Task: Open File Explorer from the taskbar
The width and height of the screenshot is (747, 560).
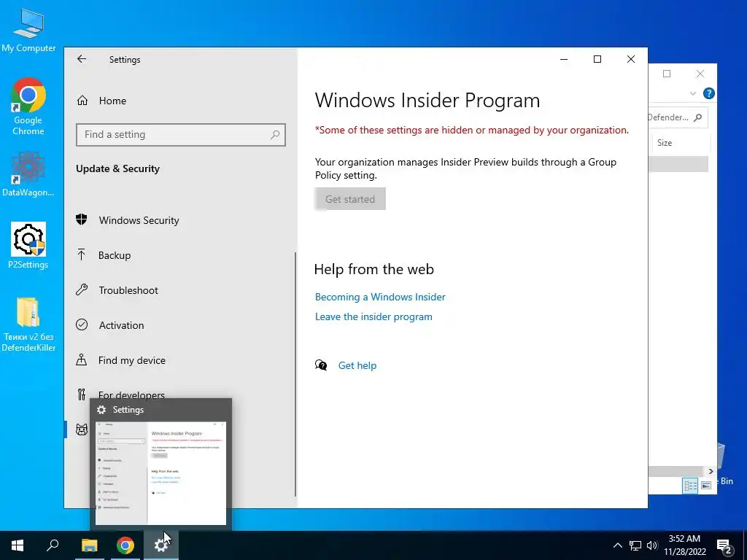Action: click(89, 545)
